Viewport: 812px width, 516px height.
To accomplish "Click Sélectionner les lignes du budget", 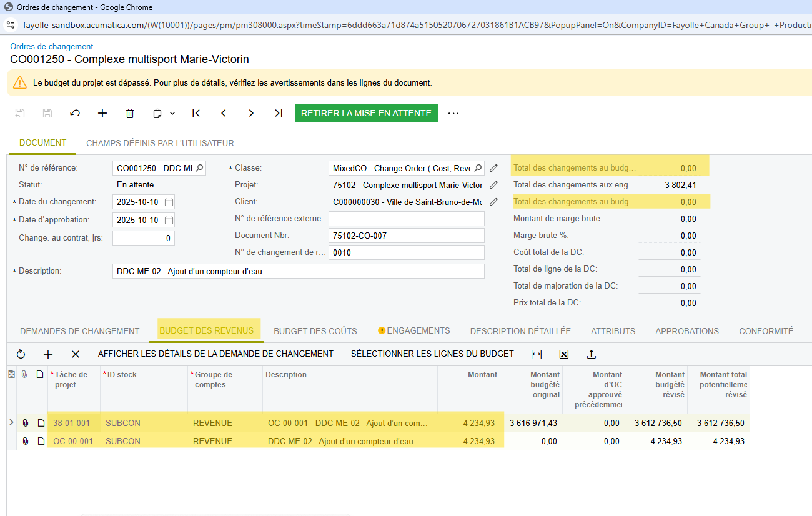I will [x=432, y=354].
